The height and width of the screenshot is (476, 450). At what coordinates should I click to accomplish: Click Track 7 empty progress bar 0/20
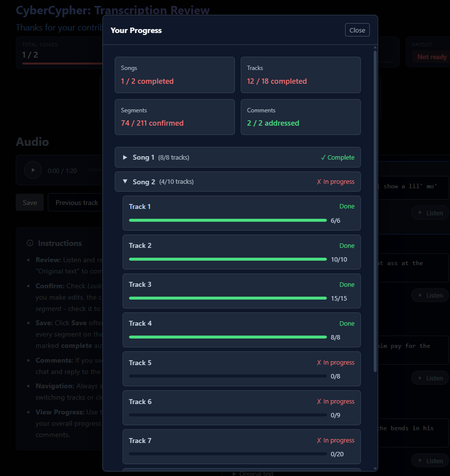click(228, 454)
